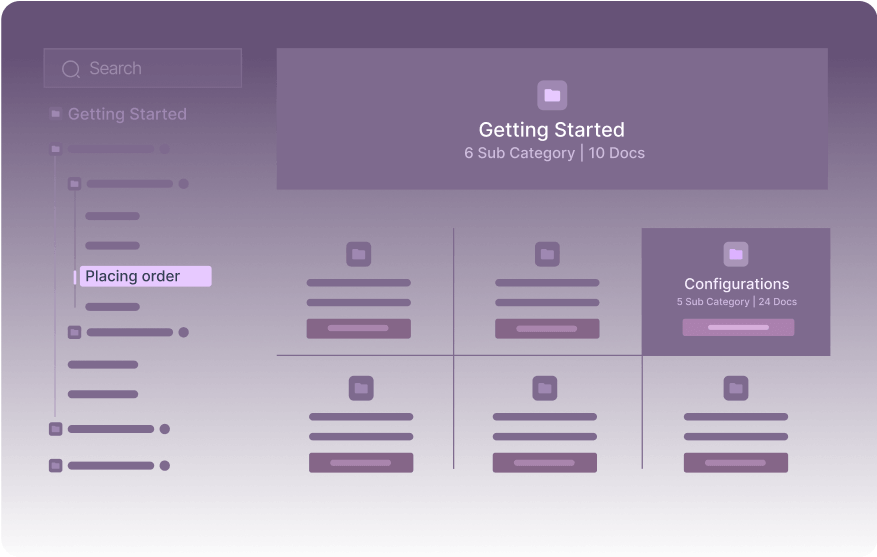
Task: Open Getting Started in the sidebar
Action: (127, 115)
